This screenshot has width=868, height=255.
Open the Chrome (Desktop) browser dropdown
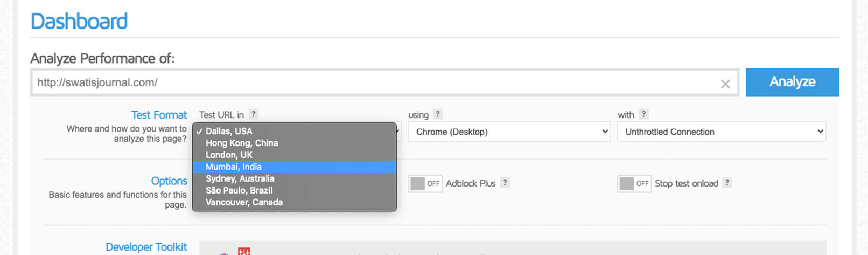(x=509, y=132)
